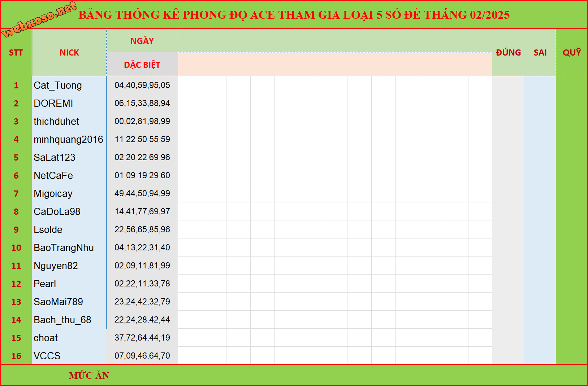The height and width of the screenshot is (386, 588).
Task: Select nick Bach_thu_68 cell
Action: pos(69,320)
